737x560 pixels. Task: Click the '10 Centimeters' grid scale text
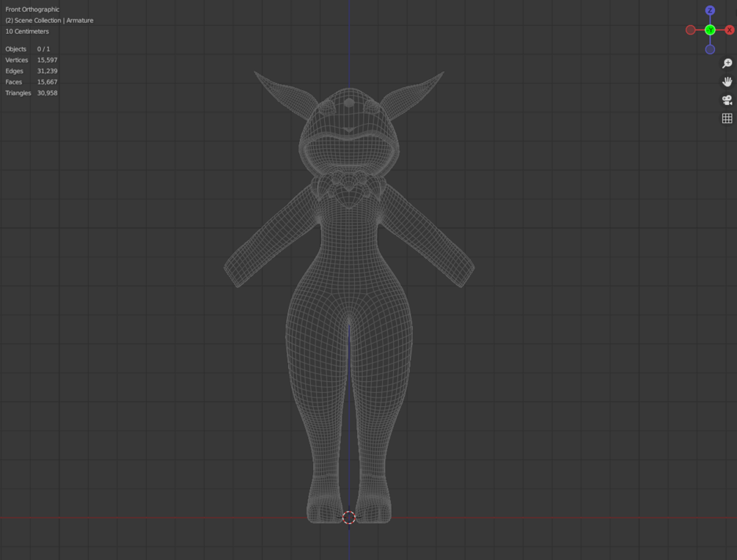click(27, 32)
